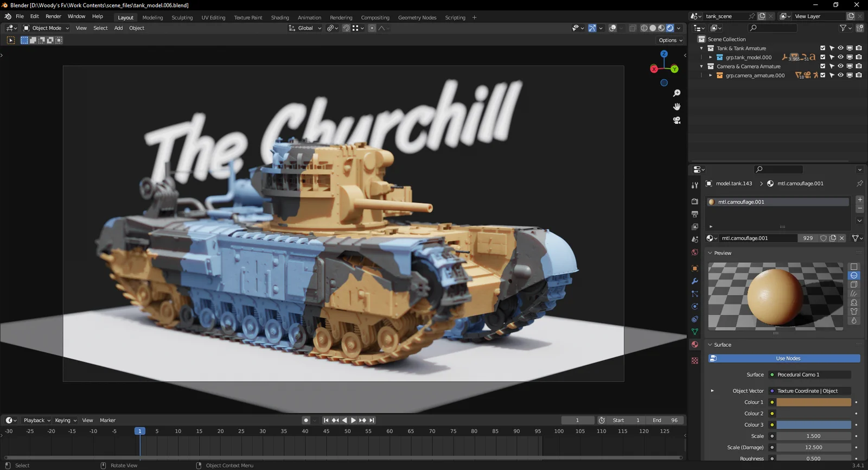Image resolution: width=868 pixels, height=470 pixels.
Task: Unlink the mtl.camouflage.001 material datablock
Action: tap(842, 238)
